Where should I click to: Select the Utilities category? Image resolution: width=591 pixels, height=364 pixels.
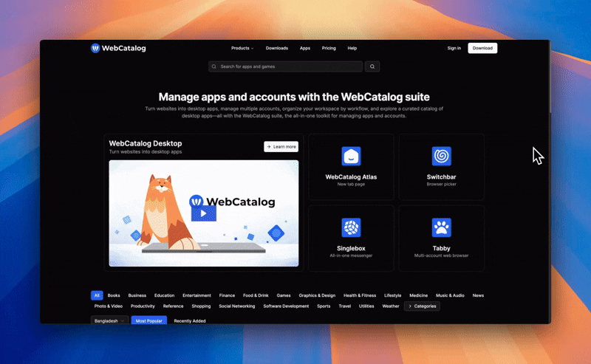tap(366, 306)
